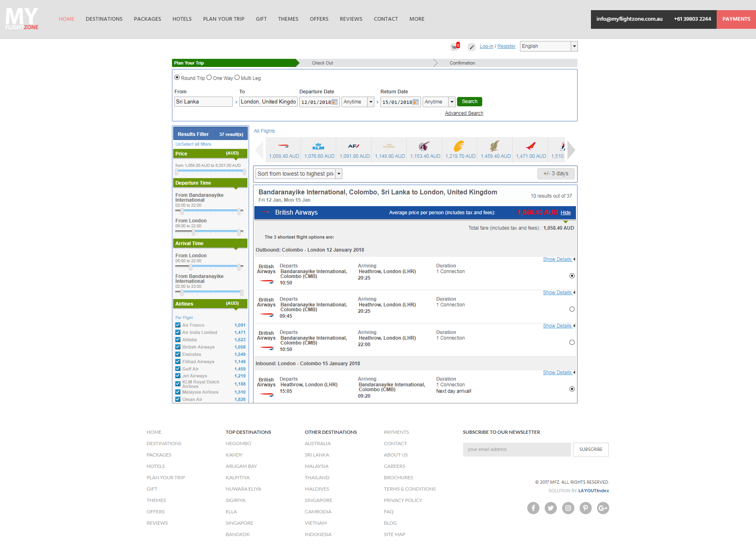The image size is (756, 560).
Task: Open the language dropdown showing English
Action: 548,46
